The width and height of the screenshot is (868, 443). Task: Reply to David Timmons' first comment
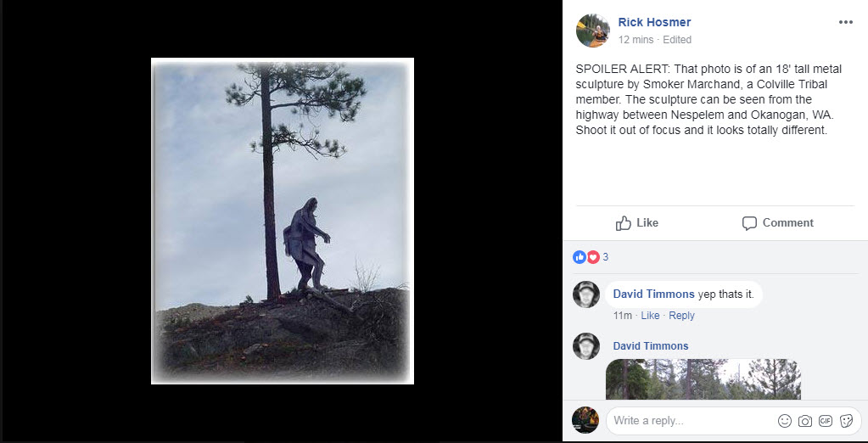tap(681, 316)
